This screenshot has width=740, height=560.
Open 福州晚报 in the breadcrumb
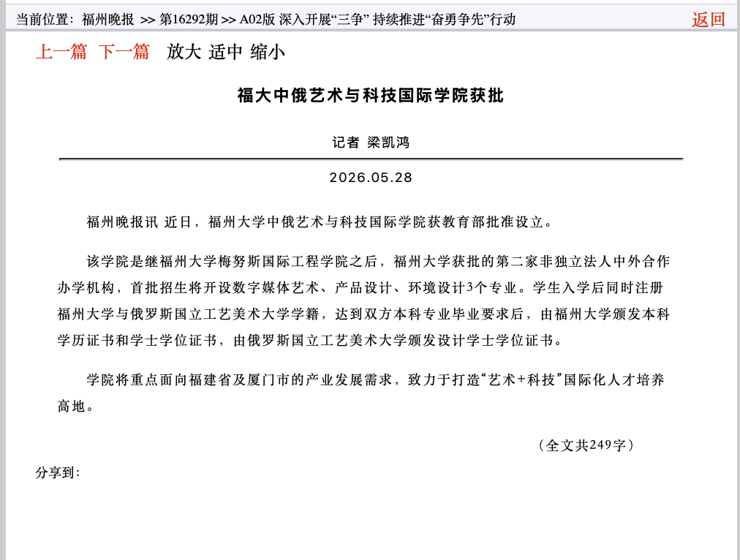pyautogui.click(x=107, y=19)
